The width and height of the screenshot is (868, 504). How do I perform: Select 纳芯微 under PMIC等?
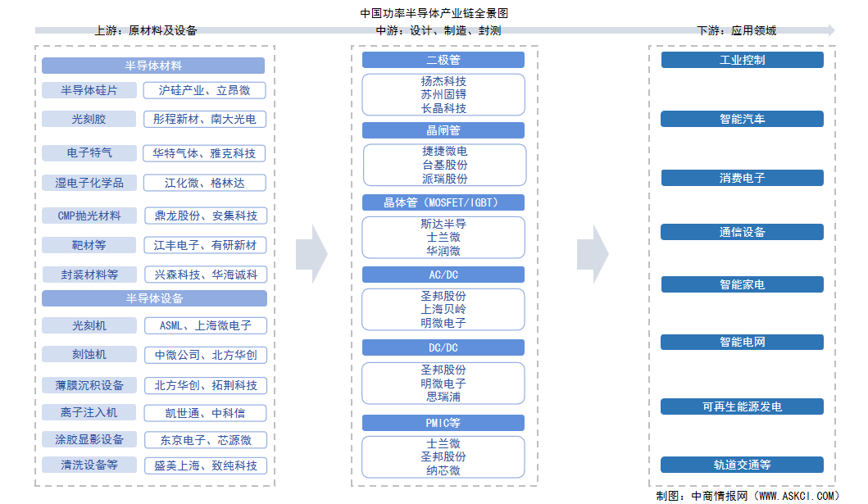click(x=443, y=470)
